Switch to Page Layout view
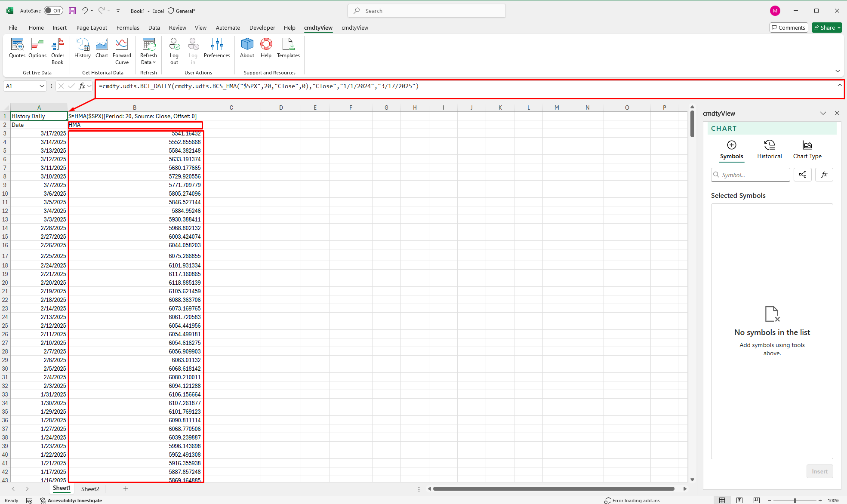This screenshot has height=504, width=847. [x=739, y=501]
